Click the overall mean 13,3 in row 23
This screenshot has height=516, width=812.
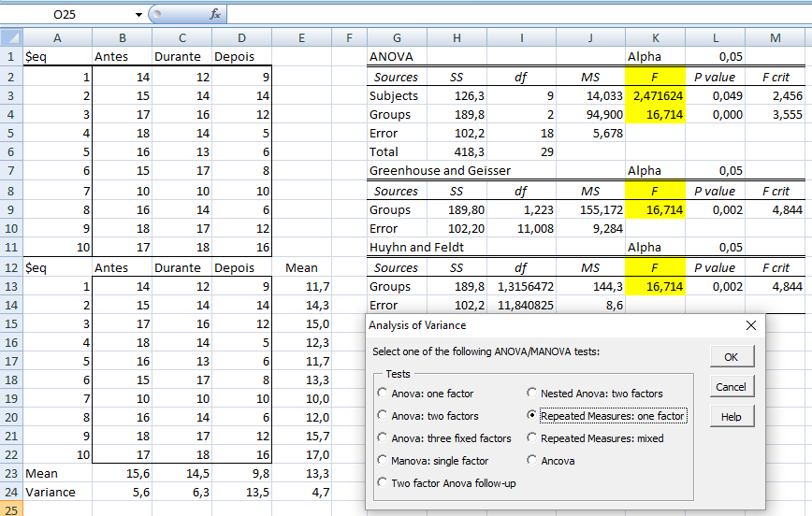(x=301, y=473)
